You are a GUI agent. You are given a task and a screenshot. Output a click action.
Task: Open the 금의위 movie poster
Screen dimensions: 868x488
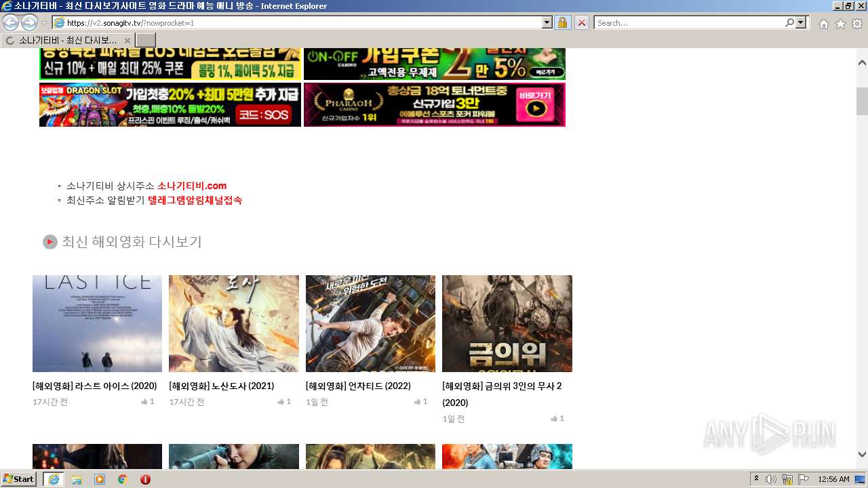(507, 323)
